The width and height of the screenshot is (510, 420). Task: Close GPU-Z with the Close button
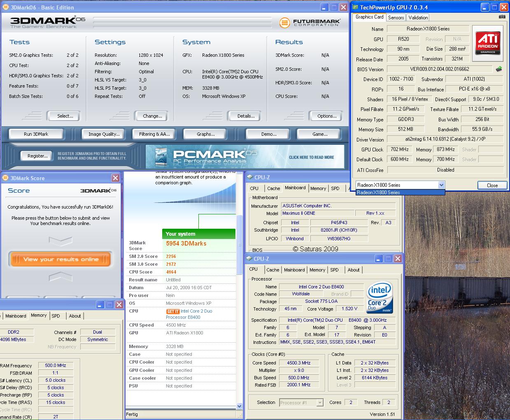pyautogui.click(x=492, y=186)
